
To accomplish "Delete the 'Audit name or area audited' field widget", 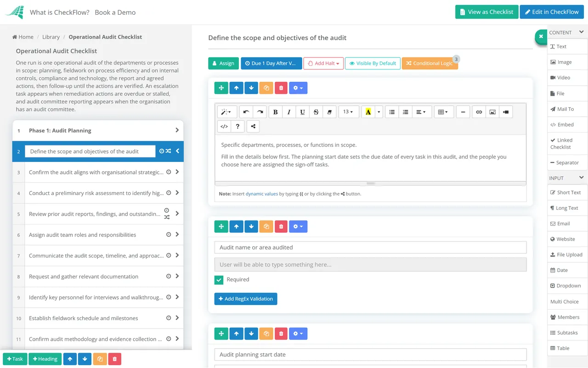I will coord(281,226).
